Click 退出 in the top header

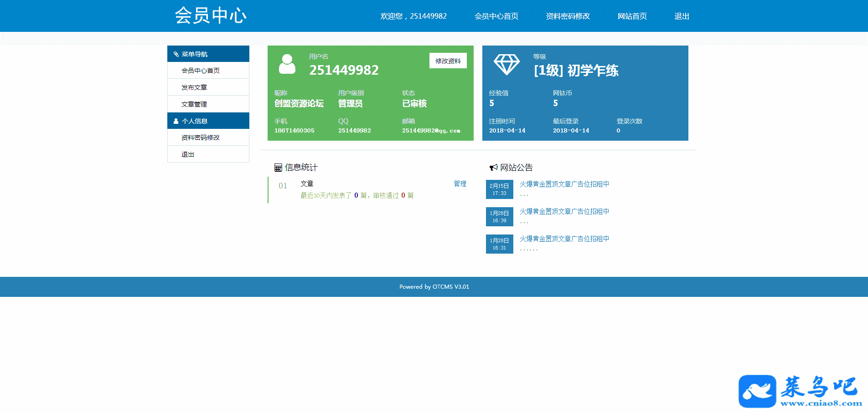point(682,16)
